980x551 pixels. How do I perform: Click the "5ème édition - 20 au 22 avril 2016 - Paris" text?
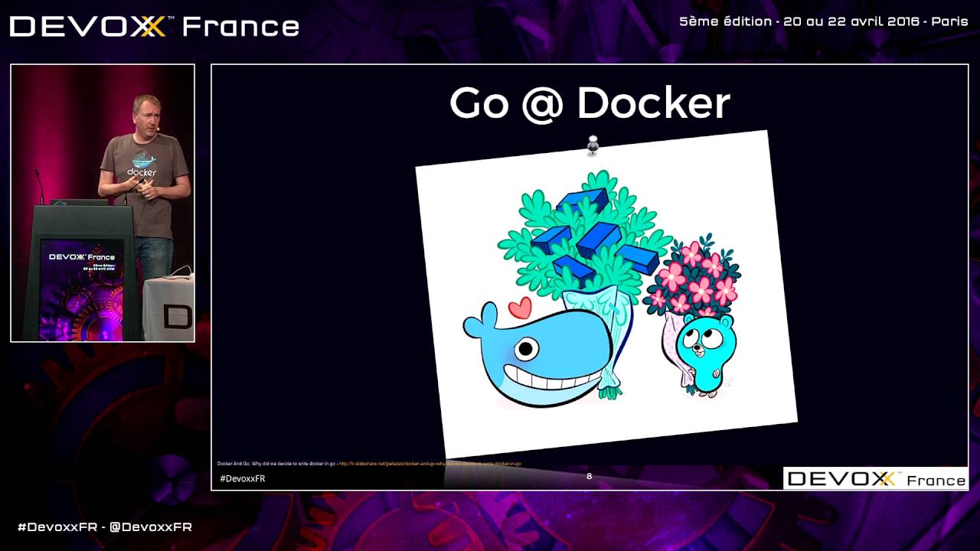click(x=824, y=21)
